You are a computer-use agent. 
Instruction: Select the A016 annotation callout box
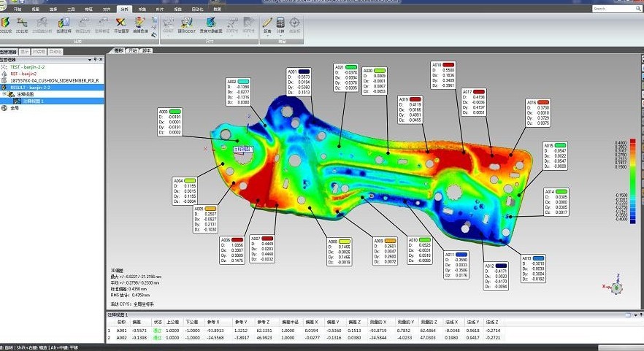coord(538,113)
